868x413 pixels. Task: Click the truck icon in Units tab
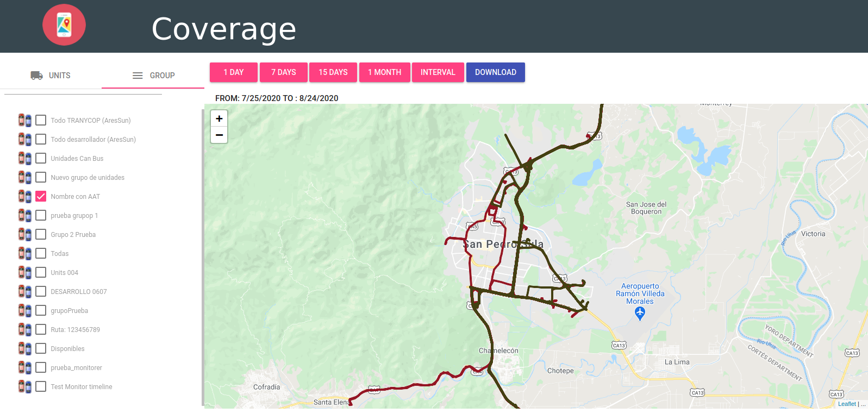[x=37, y=76]
